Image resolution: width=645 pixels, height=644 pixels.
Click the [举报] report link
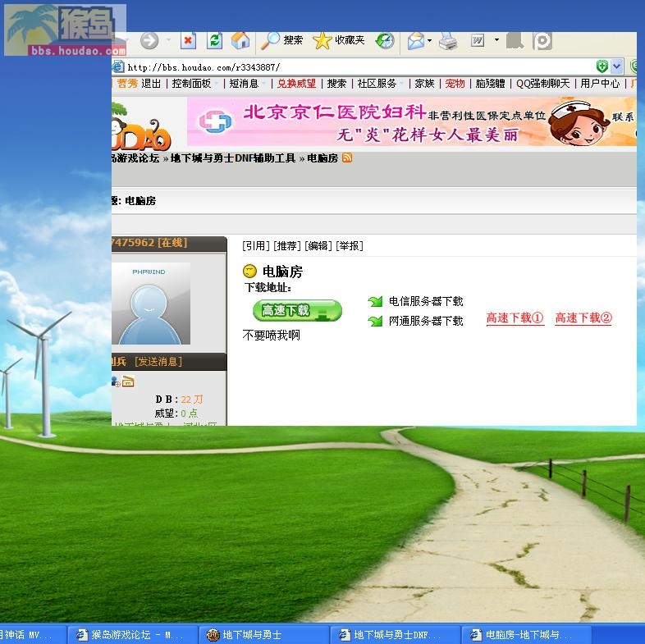350,246
